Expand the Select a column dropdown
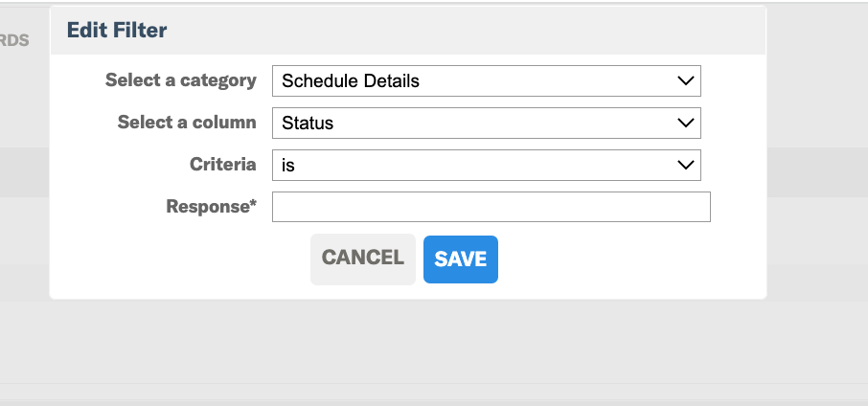Screen dimensions: 868x406 pyautogui.click(x=486, y=123)
